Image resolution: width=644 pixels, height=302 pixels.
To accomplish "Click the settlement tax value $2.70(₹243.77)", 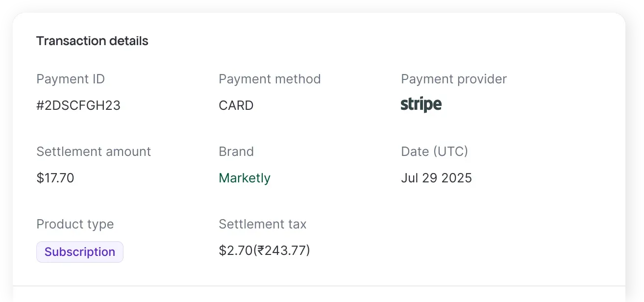I will point(264,251).
